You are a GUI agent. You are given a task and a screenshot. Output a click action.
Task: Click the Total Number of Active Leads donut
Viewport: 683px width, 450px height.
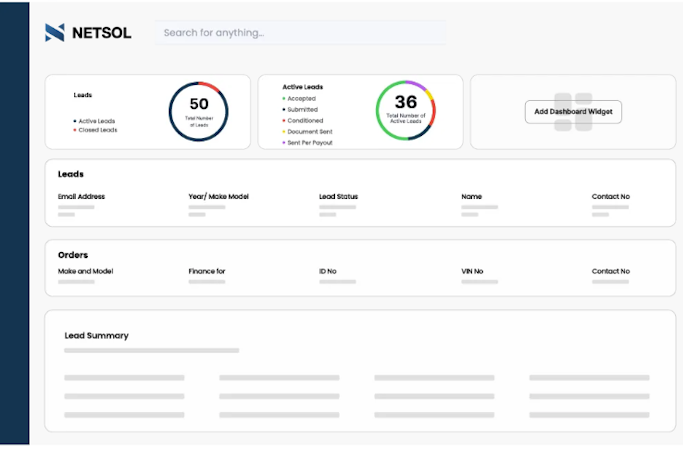pos(405,110)
